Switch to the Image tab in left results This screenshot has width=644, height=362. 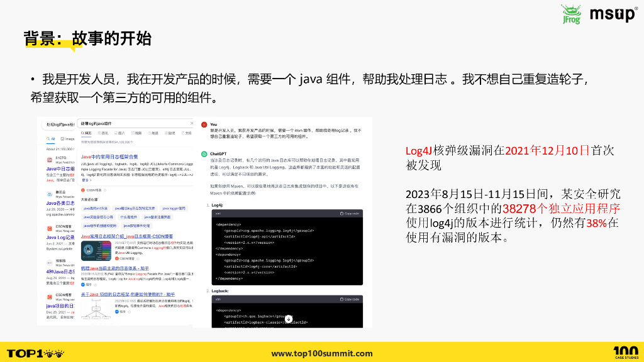point(68,139)
